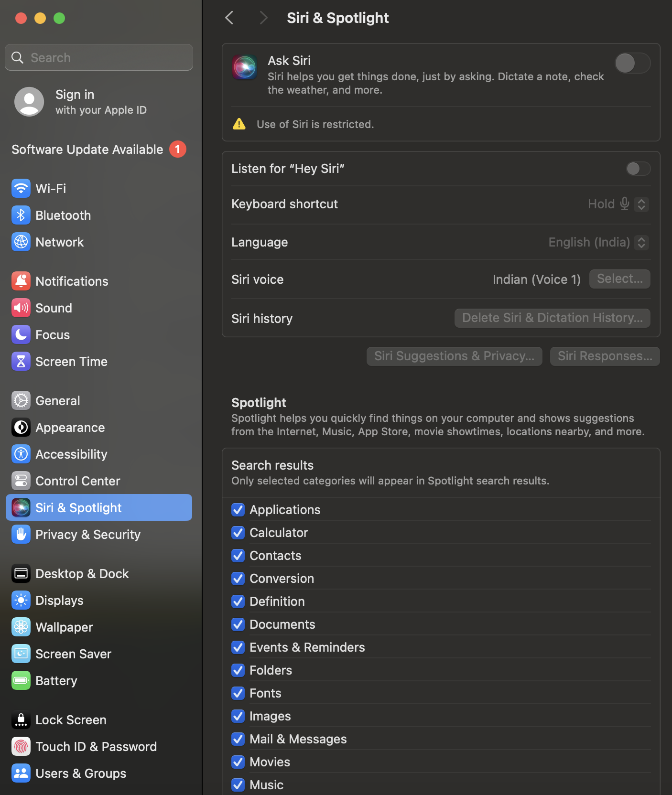Click the "Search results" heading text
672x795 pixels.
pyautogui.click(x=272, y=465)
